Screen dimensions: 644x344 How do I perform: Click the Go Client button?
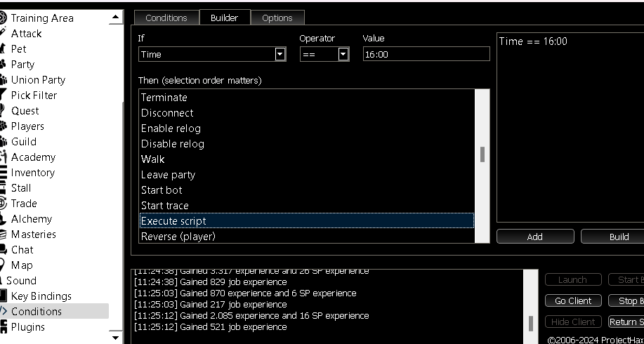pos(573,301)
